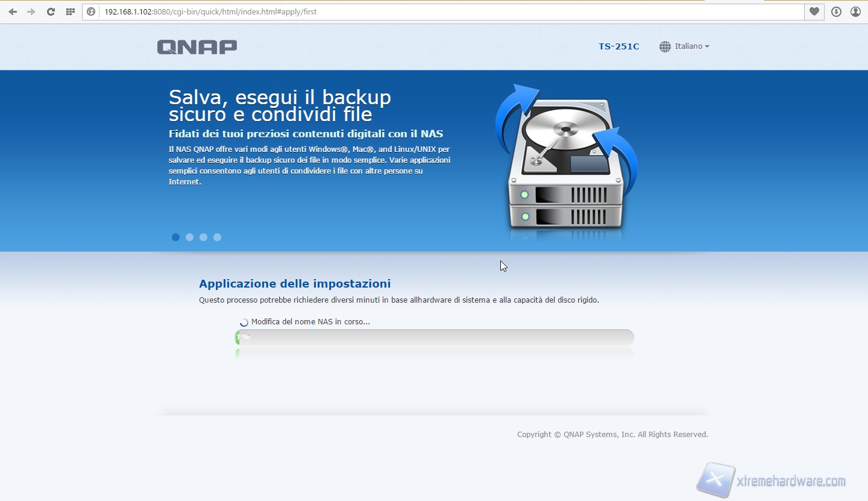Click the browser forward arrow
The image size is (868, 501).
[31, 11]
